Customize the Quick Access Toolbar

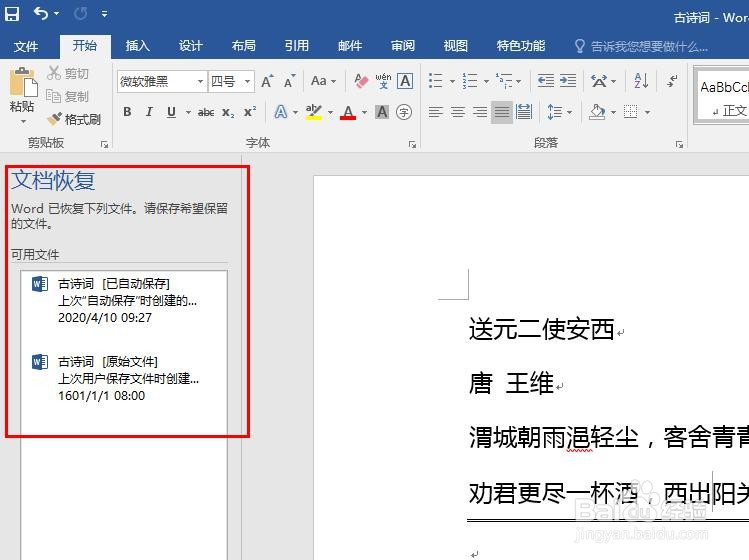click(x=105, y=14)
